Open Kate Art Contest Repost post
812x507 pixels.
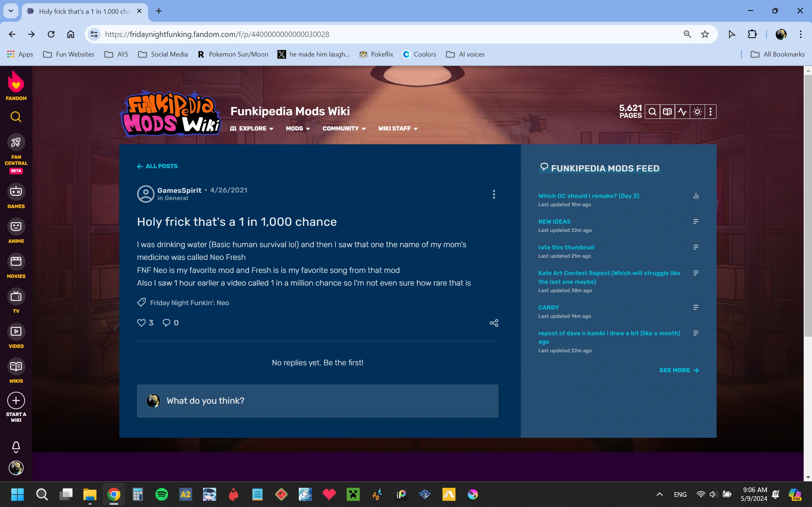(x=609, y=277)
